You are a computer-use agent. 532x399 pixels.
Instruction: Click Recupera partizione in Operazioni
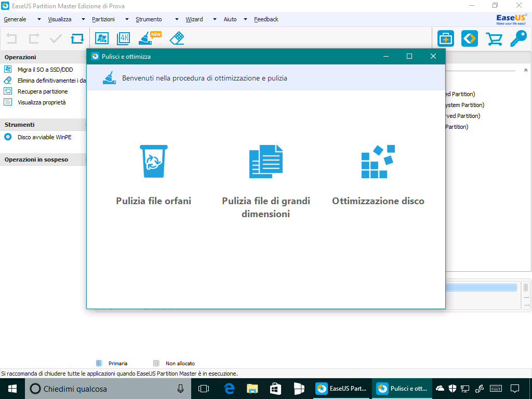43,91
